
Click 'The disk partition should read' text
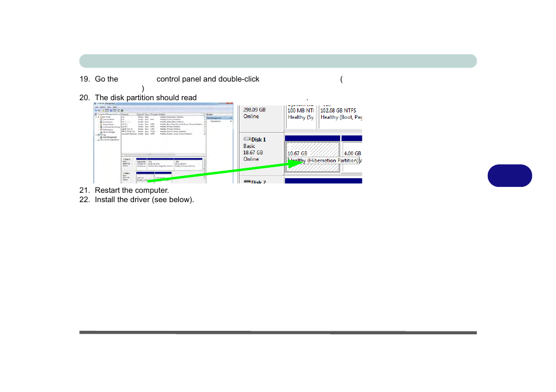(146, 97)
